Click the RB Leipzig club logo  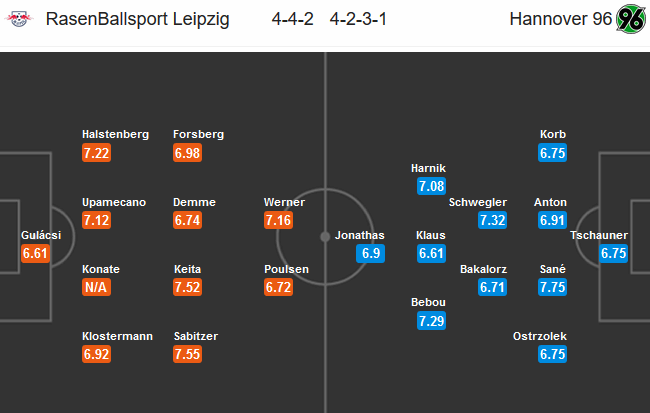pyautogui.click(x=19, y=19)
